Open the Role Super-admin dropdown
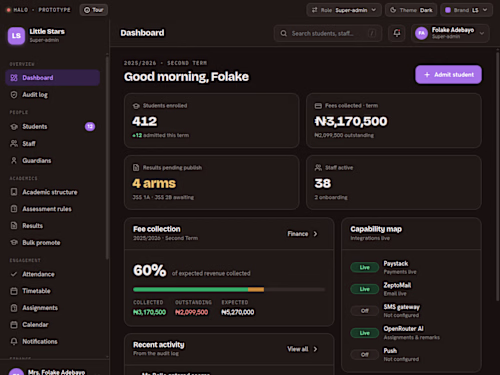This screenshot has width=500, height=375. 344,10
